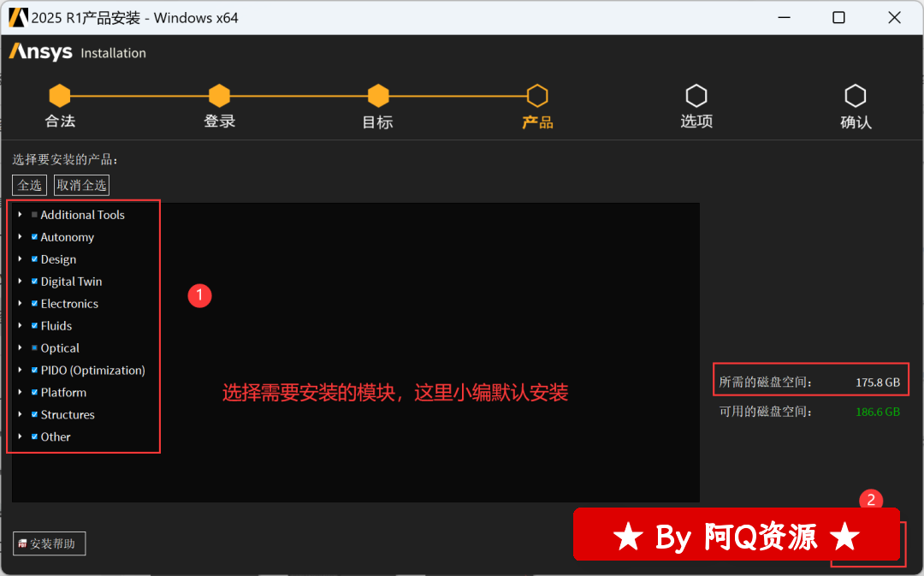Viewport: 924px width, 576px height.
Task: Expand the Platform tree node
Action: pyautogui.click(x=20, y=392)
